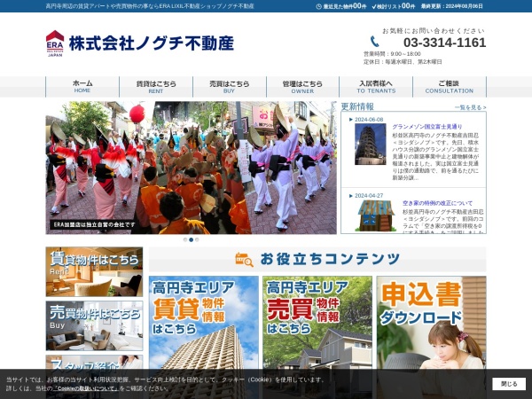Open the 空き家の特例の改正について article

[437, 203]
